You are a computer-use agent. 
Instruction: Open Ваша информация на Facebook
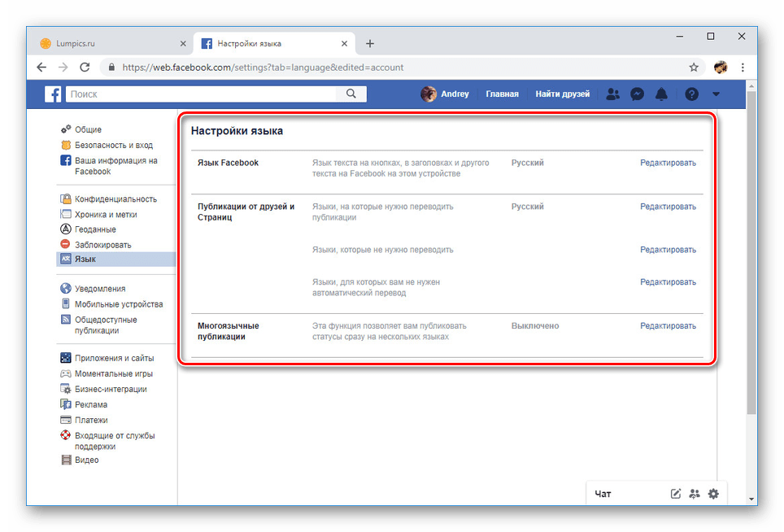coord(116,166)
